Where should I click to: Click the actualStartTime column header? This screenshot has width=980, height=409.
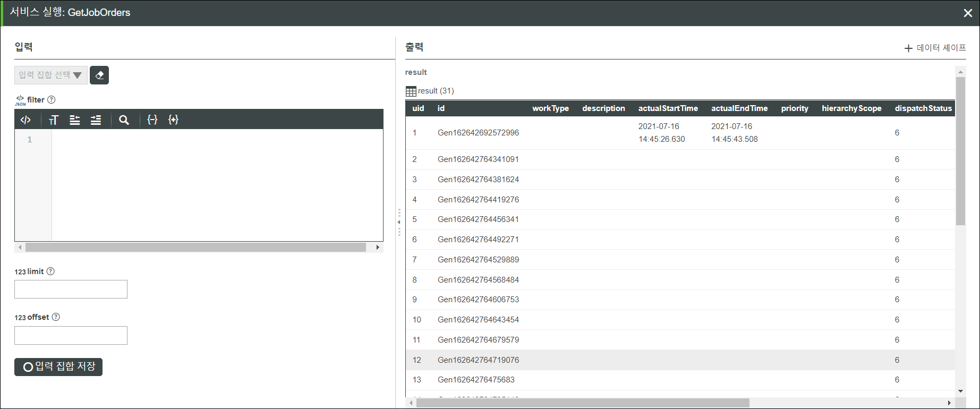click(x=668, y=108)
